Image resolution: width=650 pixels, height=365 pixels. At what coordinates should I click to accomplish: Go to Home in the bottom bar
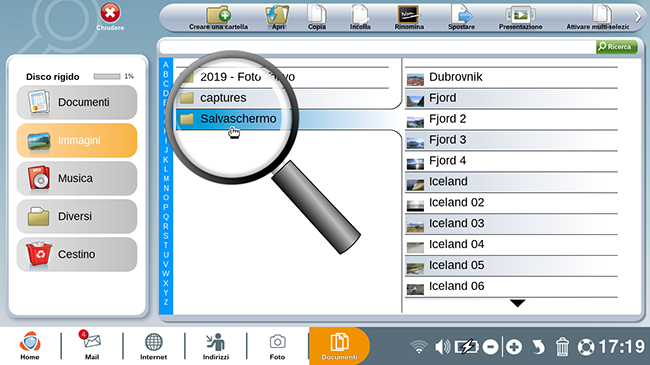click(x=30, y=346)
